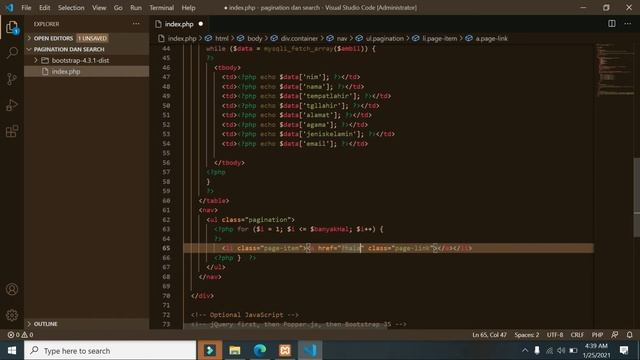Open the Explorer view in activity bar

click(12, 28)
